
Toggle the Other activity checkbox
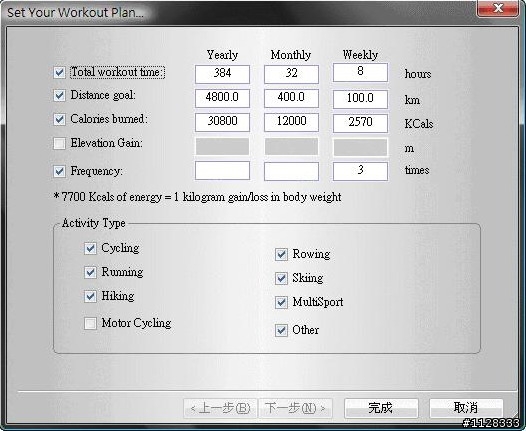(281, 330)
